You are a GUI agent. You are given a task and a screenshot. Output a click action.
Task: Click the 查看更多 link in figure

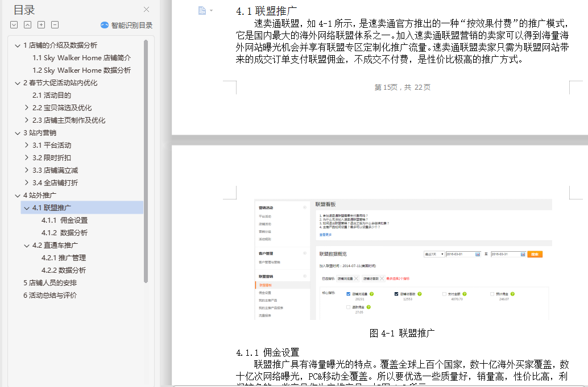[x=325, y=235]
